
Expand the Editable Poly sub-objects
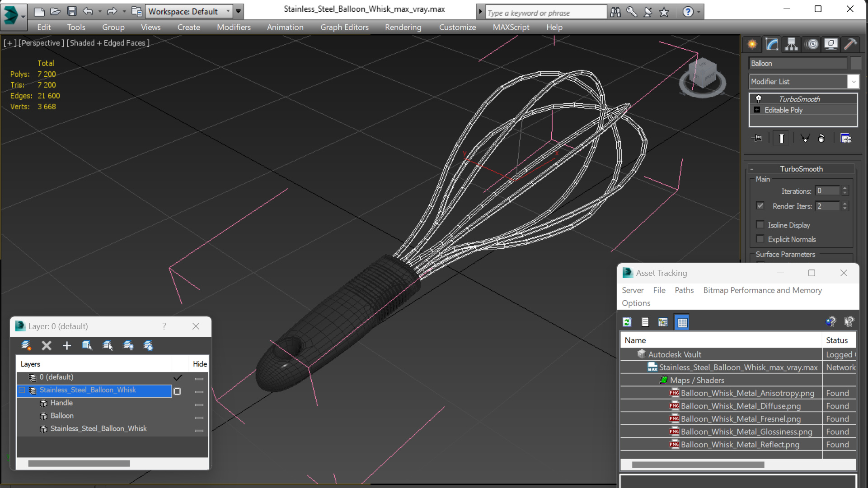coord(757,110)
